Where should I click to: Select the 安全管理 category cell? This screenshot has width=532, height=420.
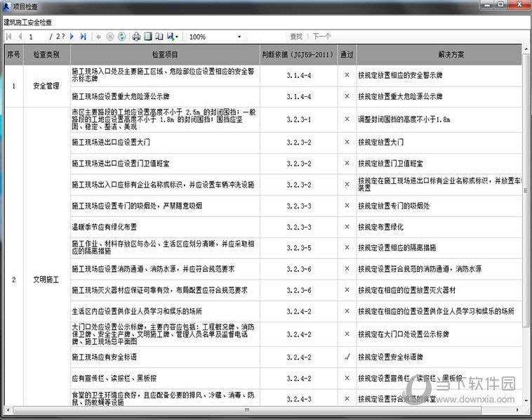46,86
